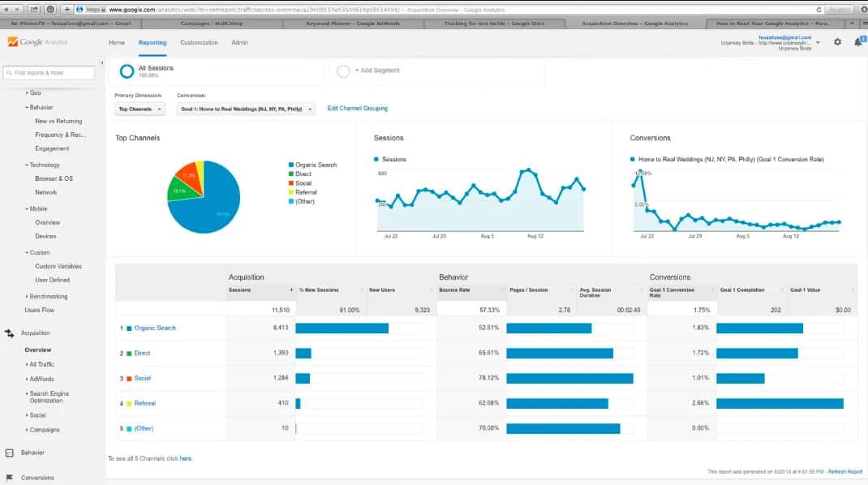Open the Admin tab
This screenshot has height=485, width=868.
(239, 43)
